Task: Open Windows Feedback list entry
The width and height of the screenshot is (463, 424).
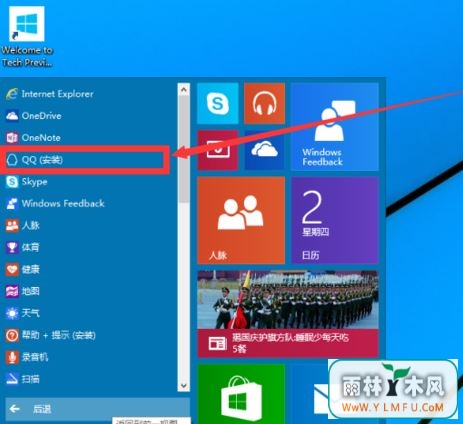Action: tap(55, 203)
